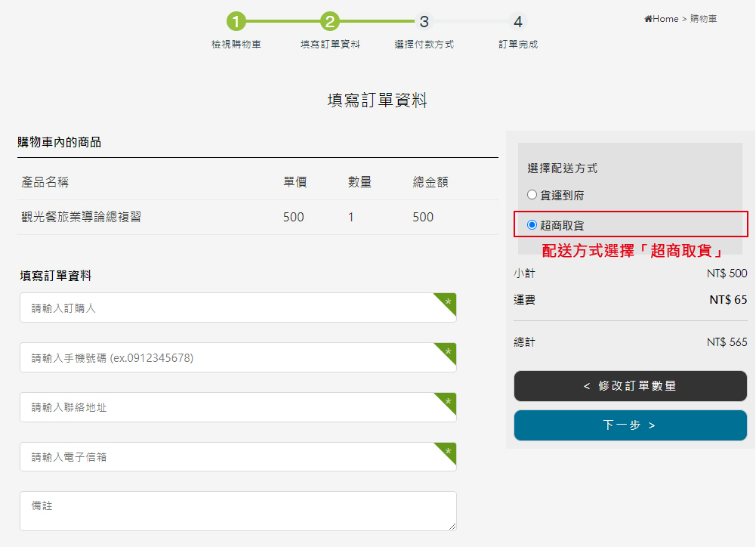Click the subtotal value NT$ 500
The image size is (756, 547).
tap(727, 273)
